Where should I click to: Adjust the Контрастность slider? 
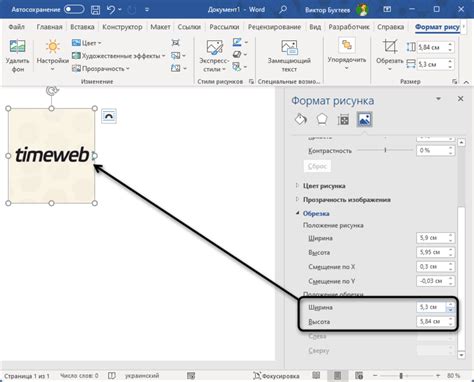pos(385,150)
